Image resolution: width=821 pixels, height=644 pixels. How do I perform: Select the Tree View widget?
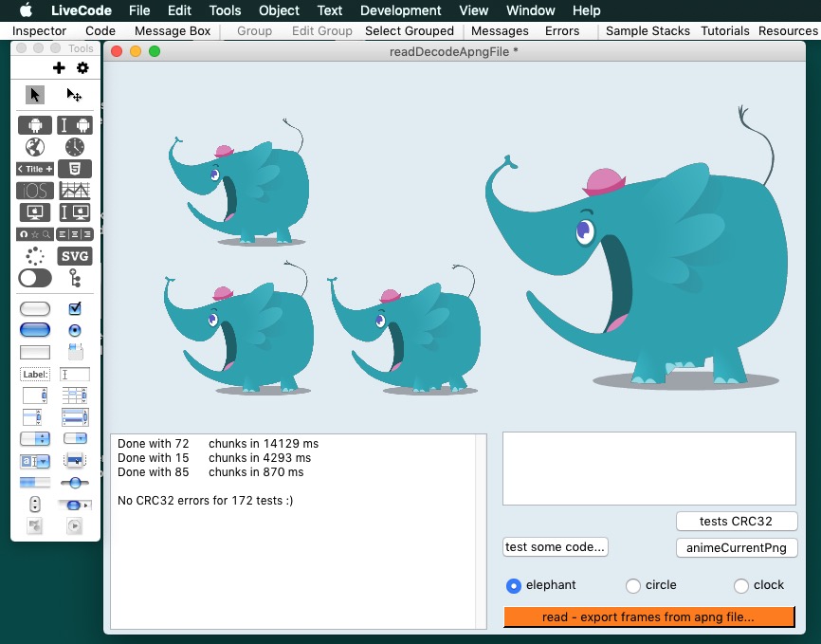coord(75,278)
